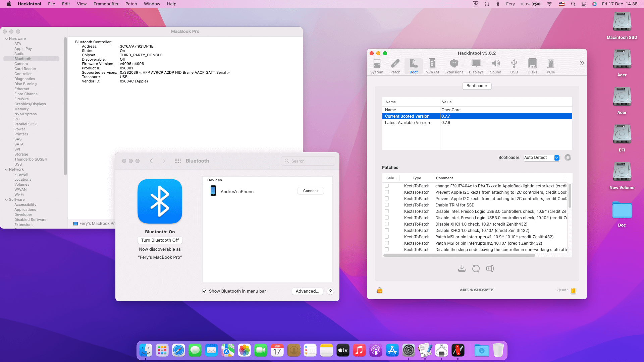Collapse the Hardware tree section

tap(6, 39)
